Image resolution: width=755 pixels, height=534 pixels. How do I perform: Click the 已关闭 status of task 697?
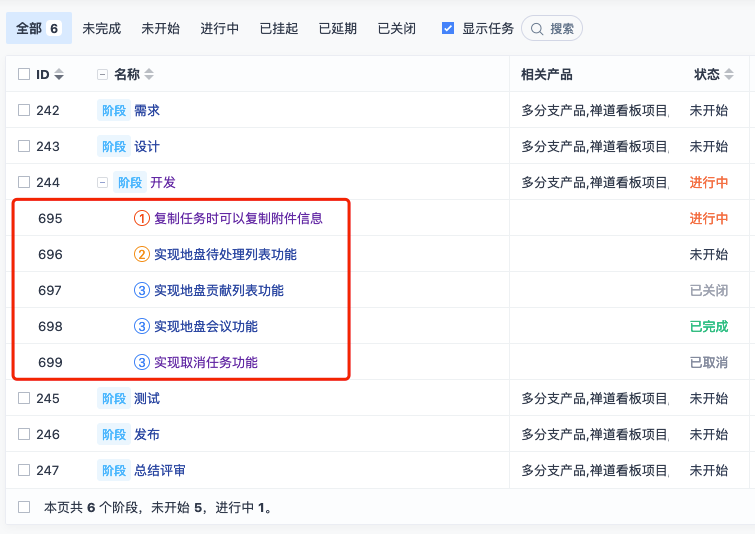709,290
